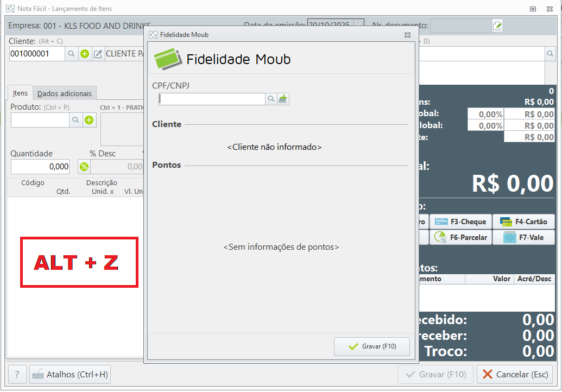The image size is (562, 392).
Task: Click Gravar (F10) in Nota Fácil window
Action: pyautogui.click(x=435, y=375)
